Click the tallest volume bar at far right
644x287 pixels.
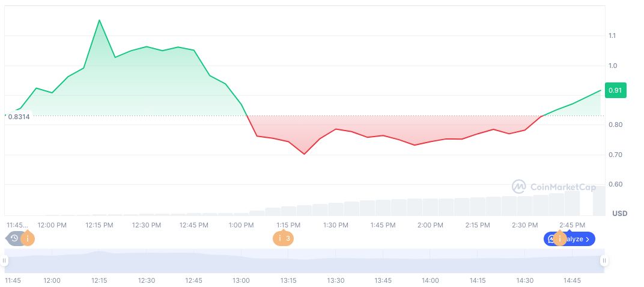599,200
